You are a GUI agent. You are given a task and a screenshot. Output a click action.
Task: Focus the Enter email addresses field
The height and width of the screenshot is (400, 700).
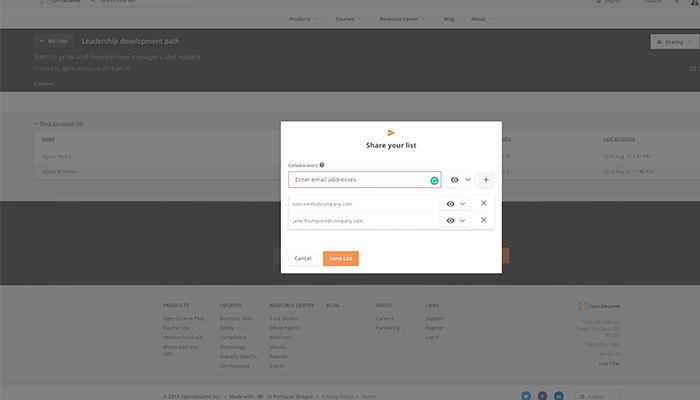click(x=365, y=179)
